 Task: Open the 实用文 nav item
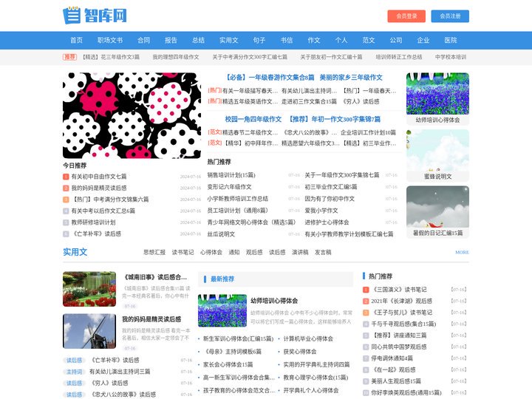[228, 41]
